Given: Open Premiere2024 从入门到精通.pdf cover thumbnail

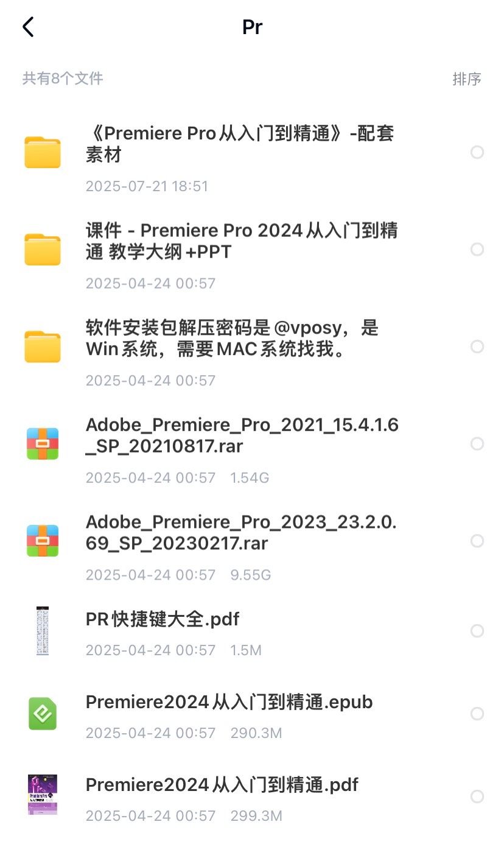Looking at the screenshot, I should pos(43,795).
